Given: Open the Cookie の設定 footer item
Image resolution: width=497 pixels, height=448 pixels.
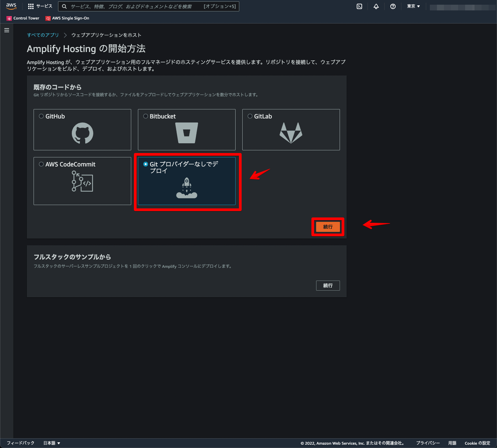Looking at the screenshot, I should click(x=477, y=443).
